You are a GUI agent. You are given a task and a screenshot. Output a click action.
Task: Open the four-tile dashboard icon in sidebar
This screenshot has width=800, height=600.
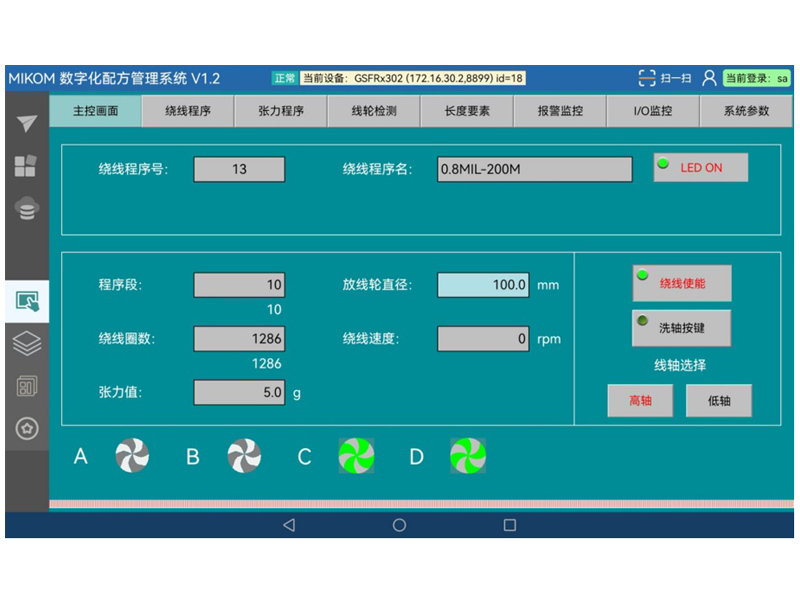tap(27, 166)
